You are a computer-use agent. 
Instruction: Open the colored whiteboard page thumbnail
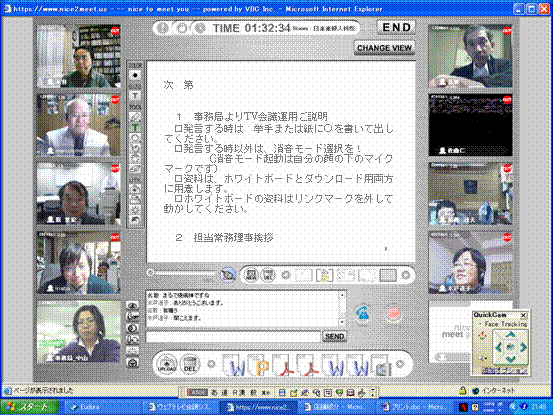[325, 275]
